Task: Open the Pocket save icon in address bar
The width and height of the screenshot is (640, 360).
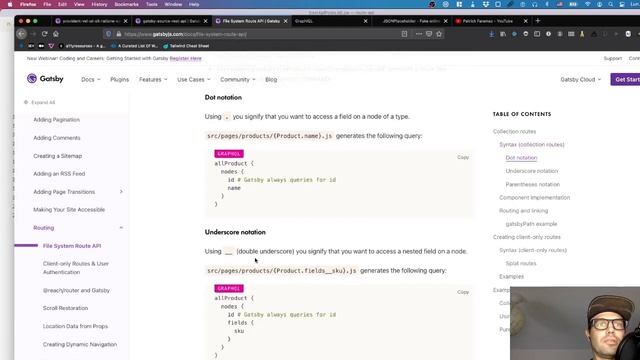Action: tap(429, 34)
